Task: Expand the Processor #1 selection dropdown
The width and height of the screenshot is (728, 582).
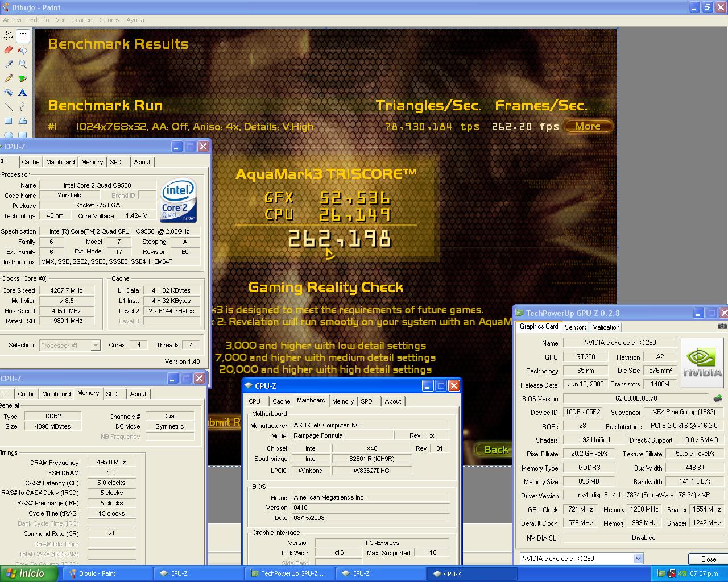Action: coord(96,346)
